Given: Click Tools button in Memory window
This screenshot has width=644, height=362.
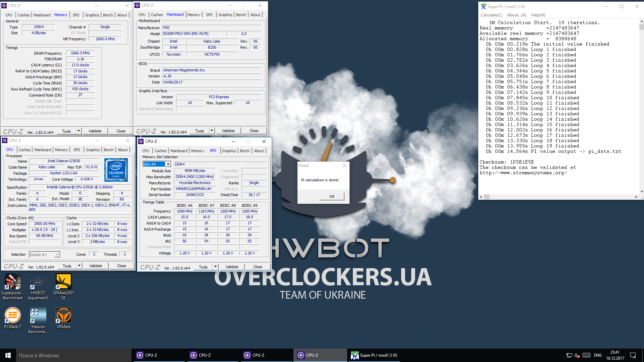Looking at the screenshot, I should click(66, 131).
